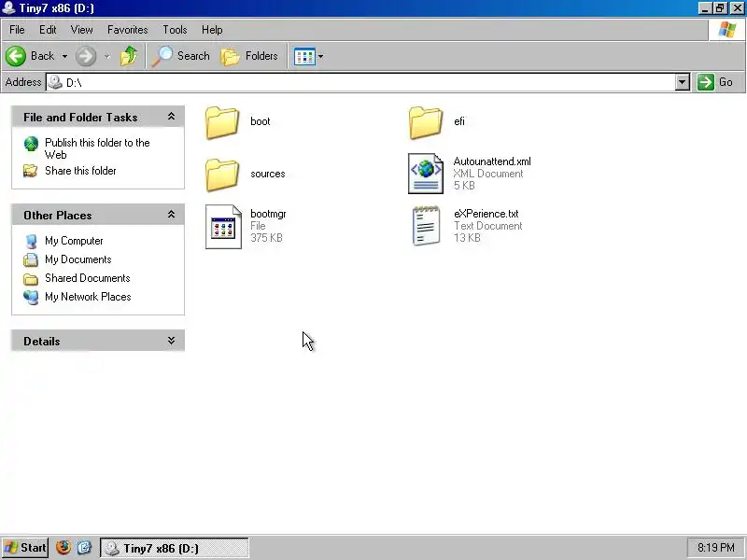The height and width of the screenshot is (560, 747).
Task: Click the My Network Places icon
Action: pyautogui.click(x=31, y=297)
